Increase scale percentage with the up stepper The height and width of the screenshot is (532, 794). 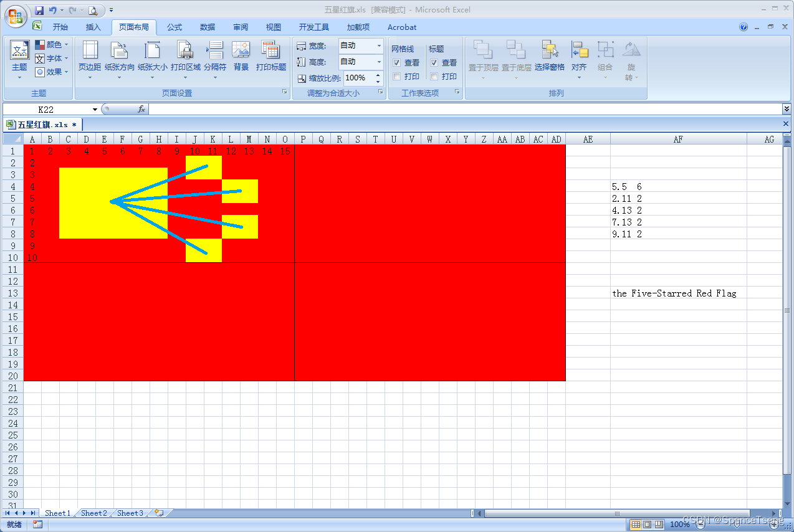[378, 75]
